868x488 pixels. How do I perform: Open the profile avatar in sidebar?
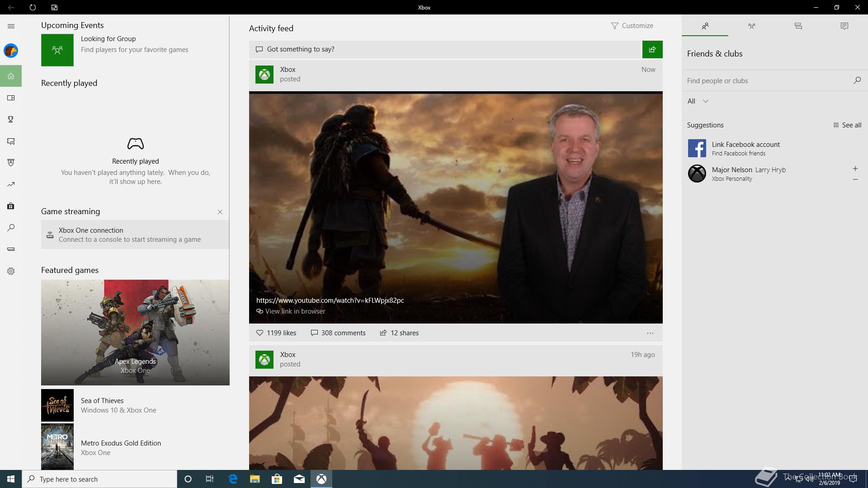[x=11, y=51]
